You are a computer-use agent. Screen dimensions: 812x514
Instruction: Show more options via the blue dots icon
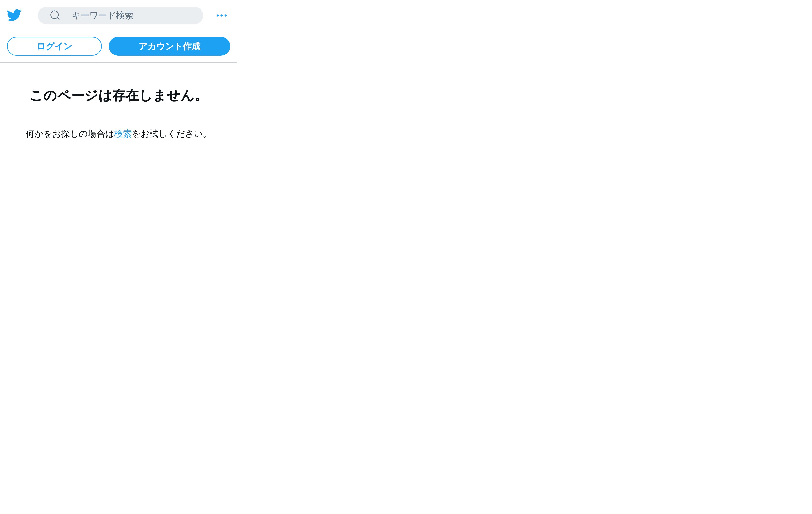(x=222, y=16)
